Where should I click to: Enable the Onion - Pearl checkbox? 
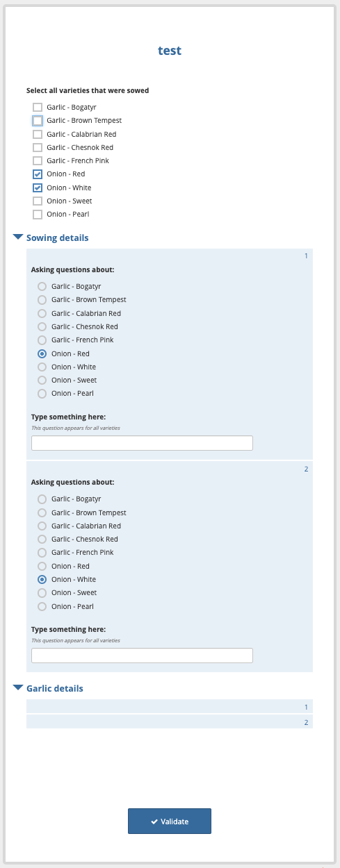38,215
